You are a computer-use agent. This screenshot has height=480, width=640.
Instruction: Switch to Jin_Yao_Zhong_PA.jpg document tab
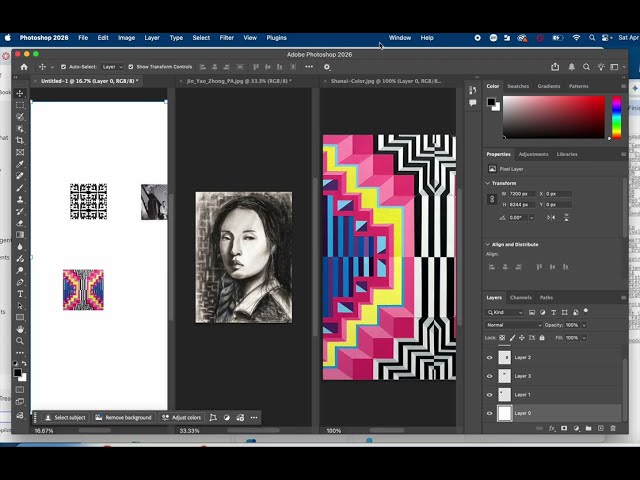[x=239, y=81]
